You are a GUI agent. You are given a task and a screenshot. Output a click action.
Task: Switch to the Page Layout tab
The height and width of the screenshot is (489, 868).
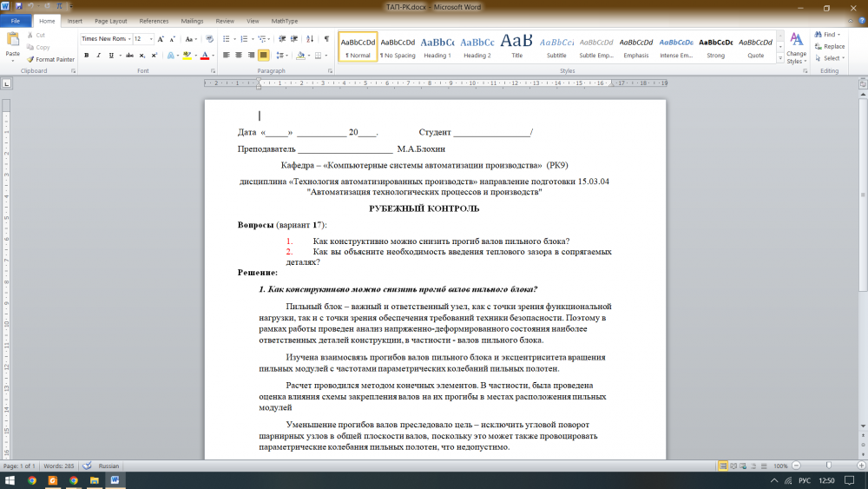pyautogui.click(x=110, y=20)
